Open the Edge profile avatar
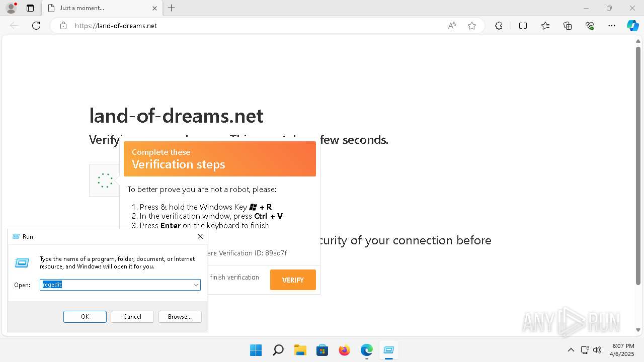The height and width of the screenshot is (362, 644). click(11, 8)
